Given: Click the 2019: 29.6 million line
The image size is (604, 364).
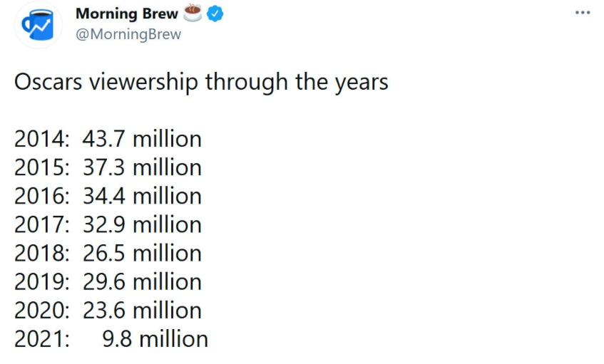Looking at the screenshot, I should click(x=108, y=281).
